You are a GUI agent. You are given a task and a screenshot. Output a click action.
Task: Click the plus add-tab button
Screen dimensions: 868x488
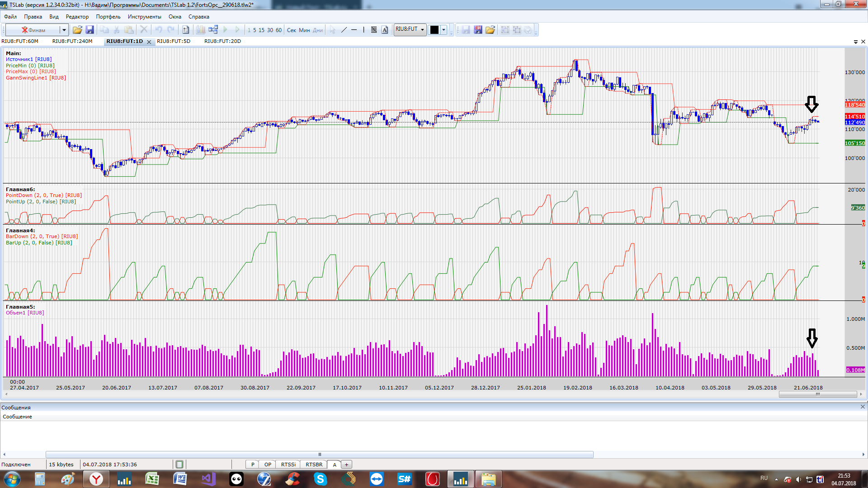[347, 465]
